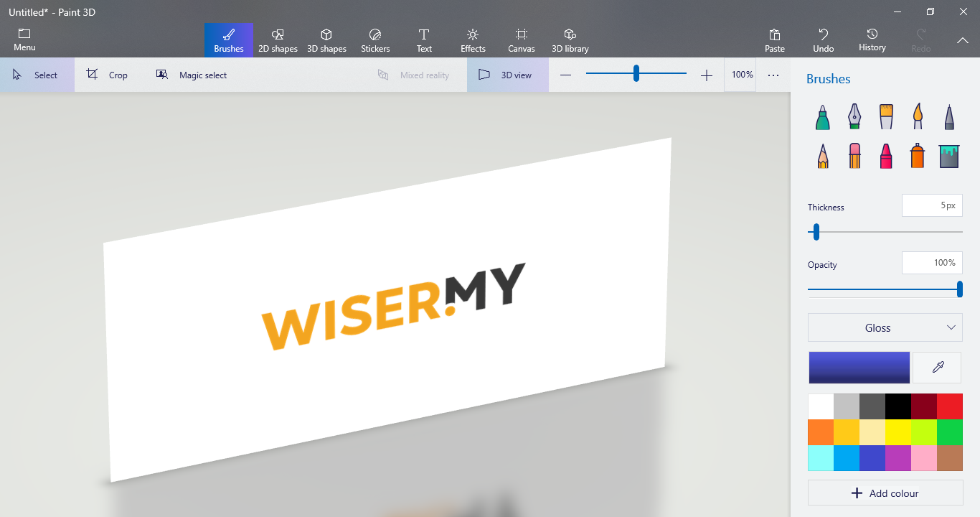
Task: Collapse the top ribbon with chevron
Action: (962, 41)
